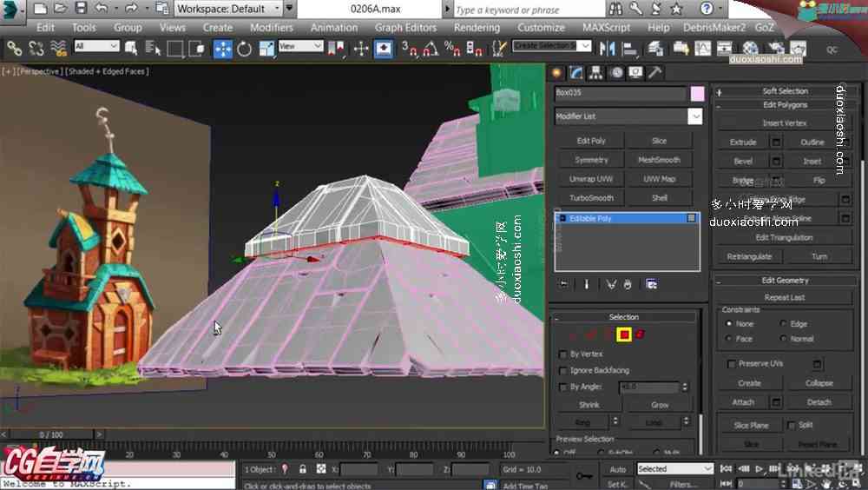Open the MAXScript menu
This screenshot has height=490, width=868.
point(606,27)
